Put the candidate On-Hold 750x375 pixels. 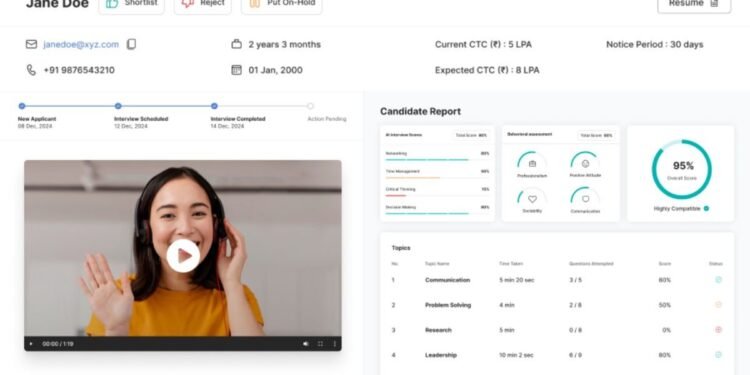click(282, 4)
